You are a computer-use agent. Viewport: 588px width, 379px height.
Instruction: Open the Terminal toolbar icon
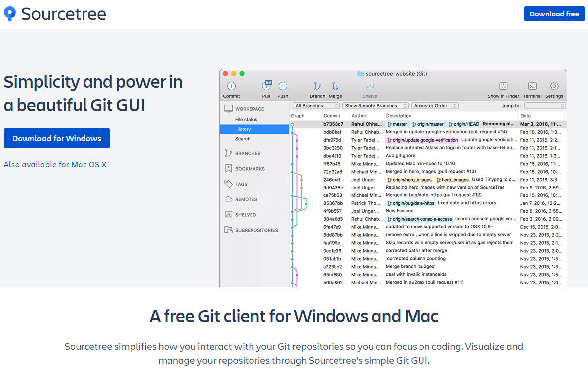532,86
